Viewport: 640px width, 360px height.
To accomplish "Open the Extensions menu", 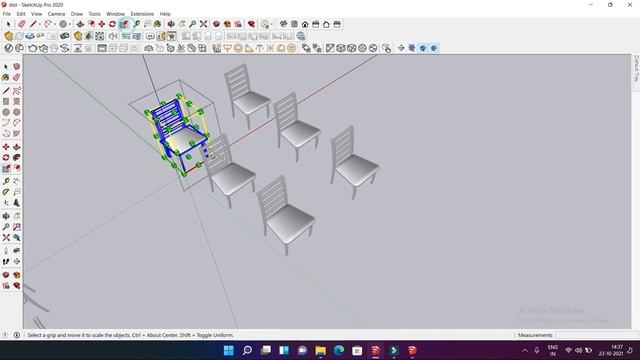I will 142,14.
